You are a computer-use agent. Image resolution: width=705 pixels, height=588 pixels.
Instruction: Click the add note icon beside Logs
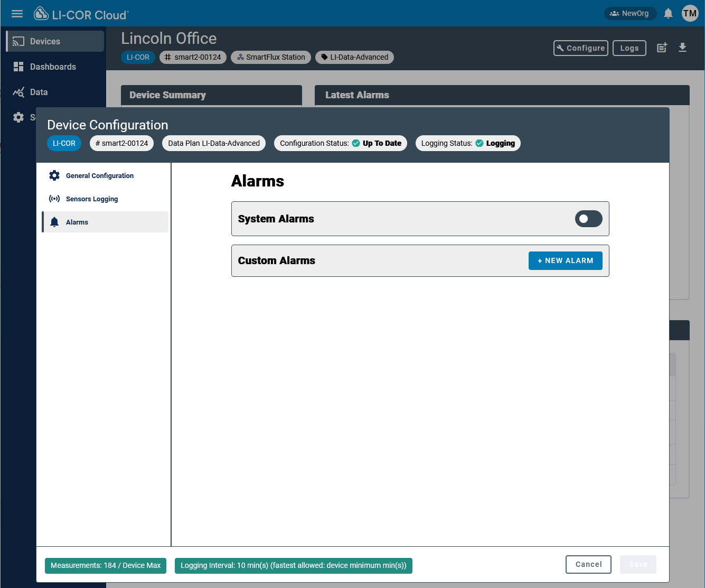pyautogui.click(x=662, y=48)
